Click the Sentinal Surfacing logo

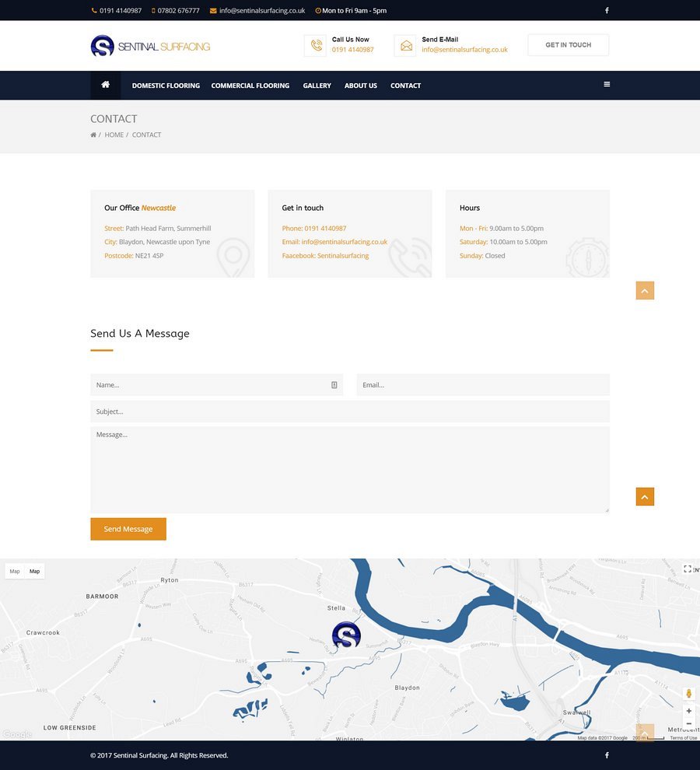pos(150,46)
